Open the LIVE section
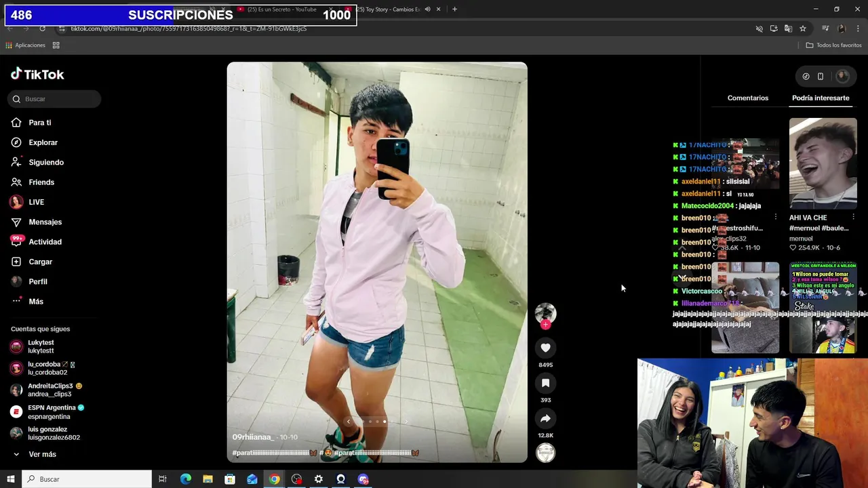Screen dimensions: 868x488 28,202
